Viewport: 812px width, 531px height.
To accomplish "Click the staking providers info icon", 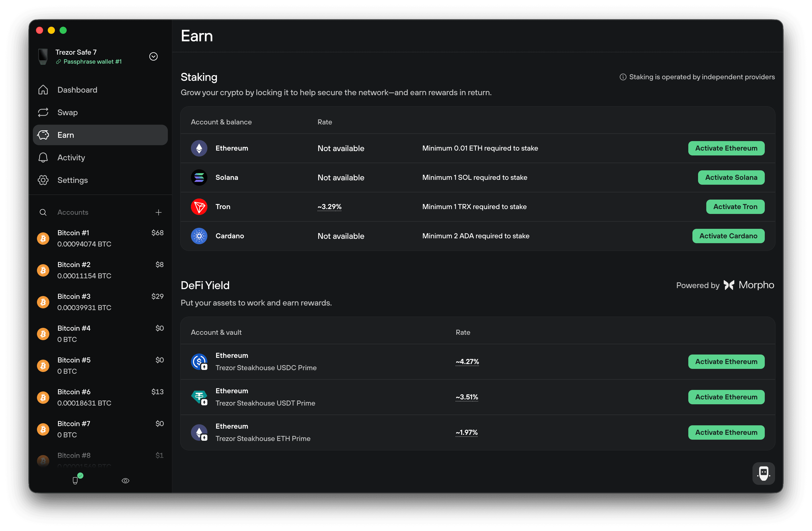I will 623,77.
